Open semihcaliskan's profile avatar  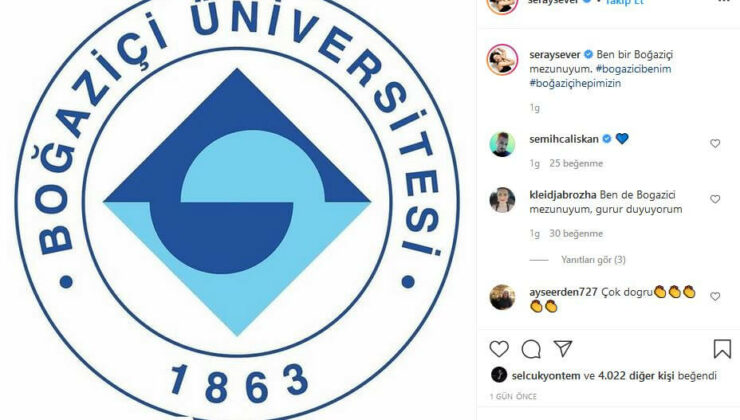tap(502, 144)
